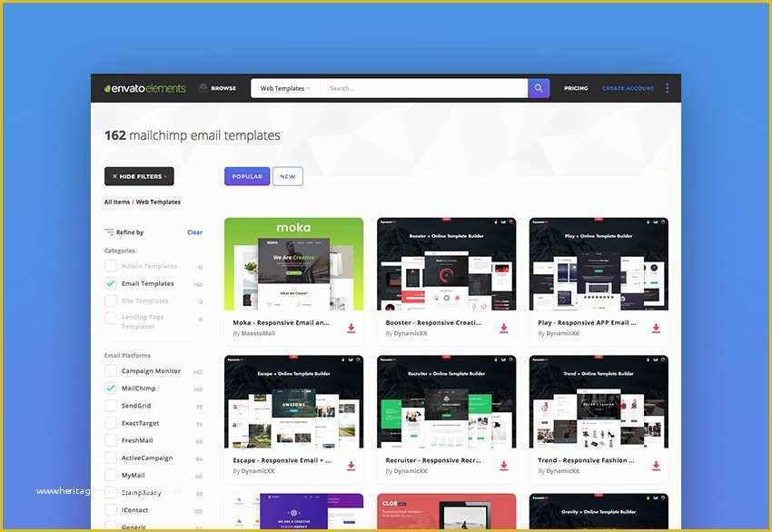Click the Refine by filter icon
This screenshot has width=772, height=532.
(109, 232)
